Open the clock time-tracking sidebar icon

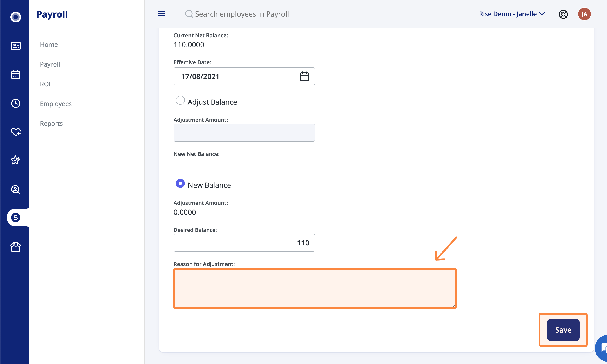[16, 103]
